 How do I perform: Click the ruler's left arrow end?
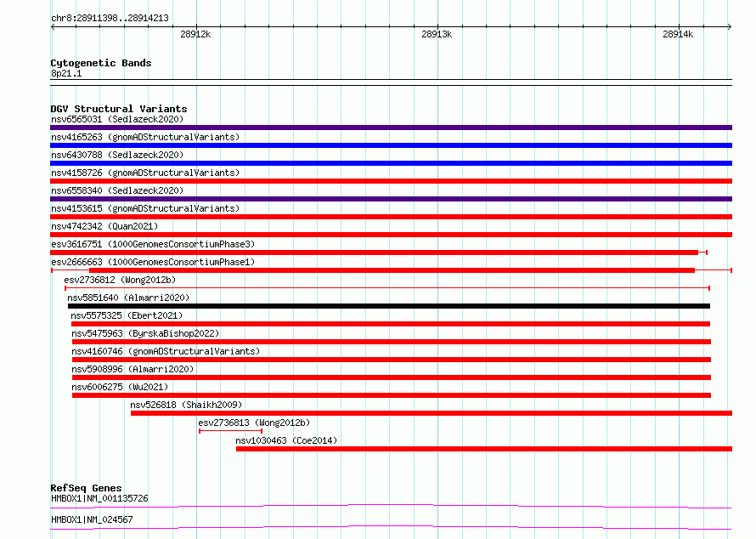pyautogui.click(x=53, y=26)
